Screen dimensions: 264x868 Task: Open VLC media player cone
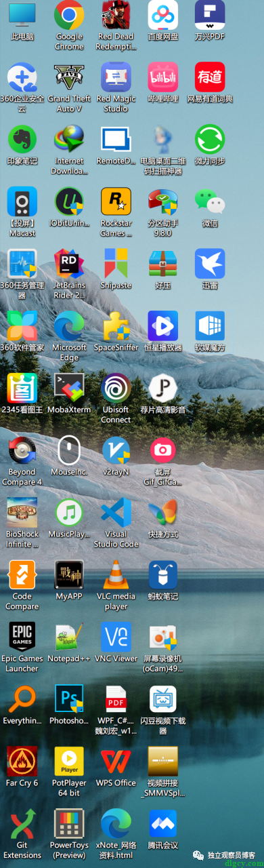(116, 574)
